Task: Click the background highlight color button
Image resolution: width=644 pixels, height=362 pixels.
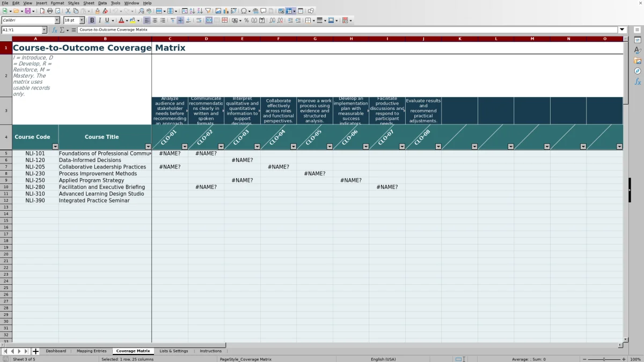Action: [133, 20]
